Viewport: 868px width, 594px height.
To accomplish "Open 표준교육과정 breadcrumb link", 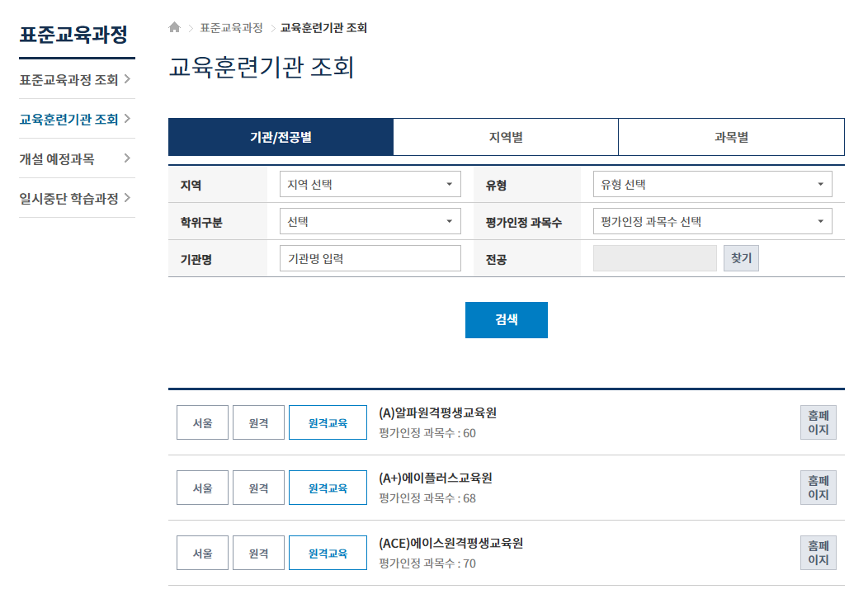I will point(231,28).
